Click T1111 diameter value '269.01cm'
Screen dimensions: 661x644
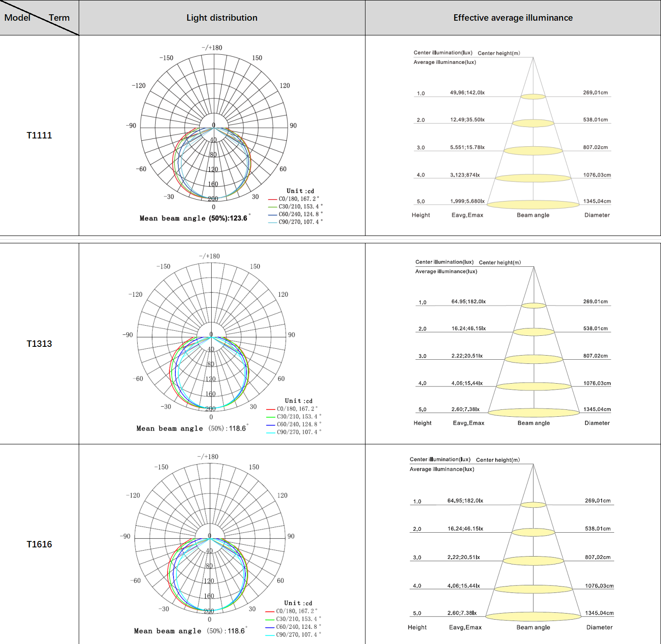point(595,92)
